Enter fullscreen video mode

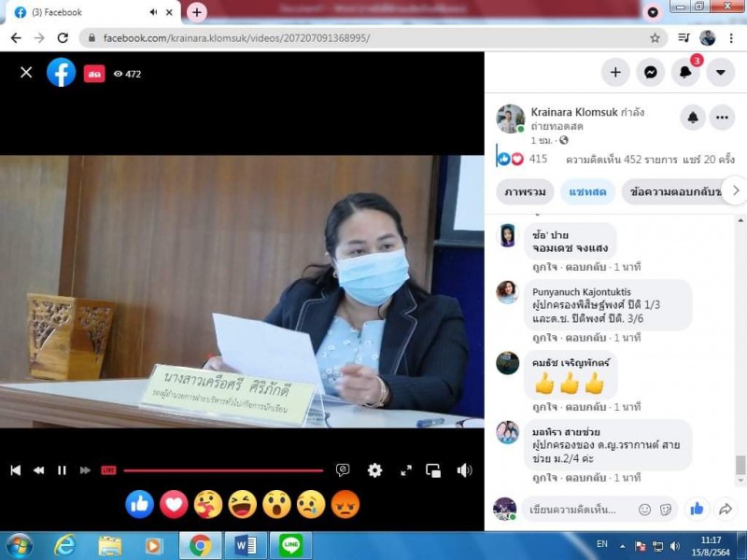click(x=406, y=470)
